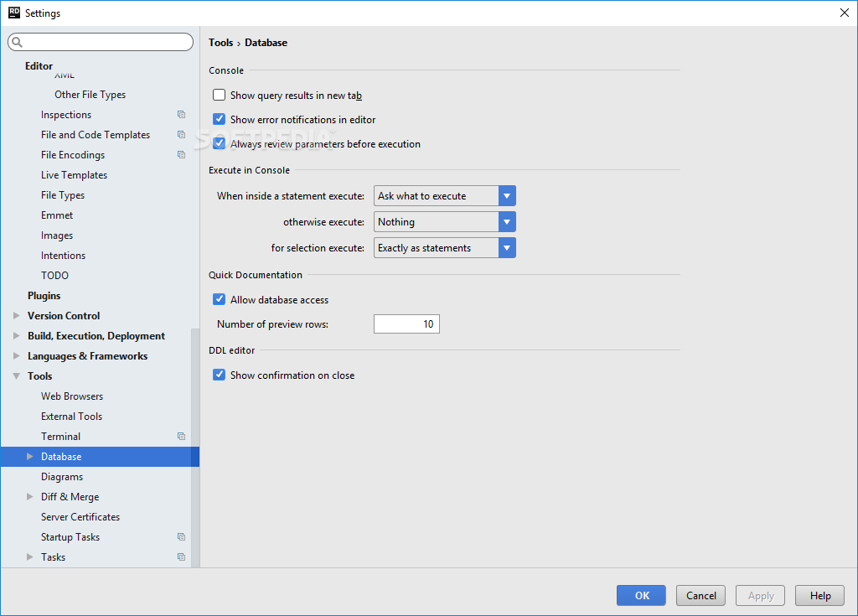Image resolution: width=858 pixels, height=616 pixels.
Task: Select Live Templates in the settings tree
Action: 74,175
